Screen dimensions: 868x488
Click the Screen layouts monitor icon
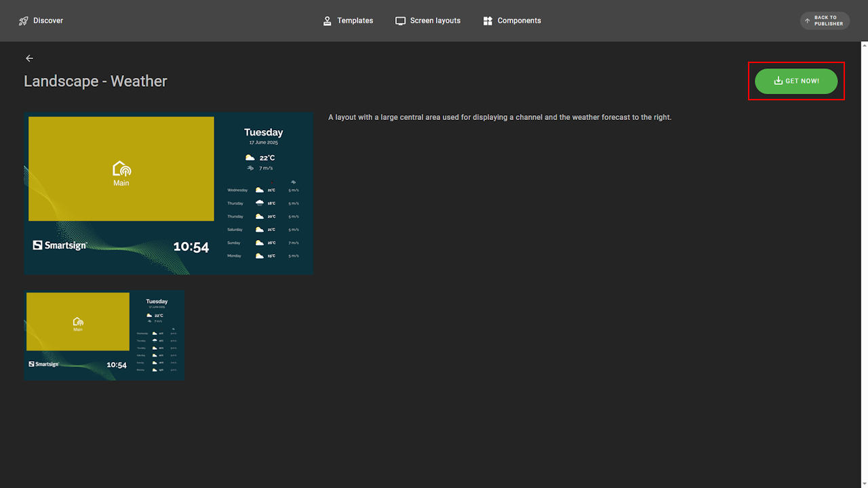tap(401, 21)
